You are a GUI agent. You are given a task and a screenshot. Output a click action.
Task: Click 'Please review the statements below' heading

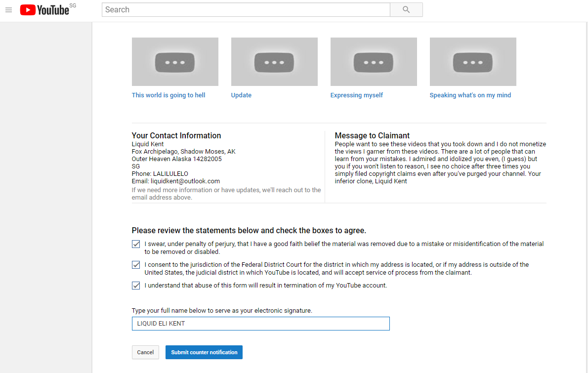pos(249,231)
